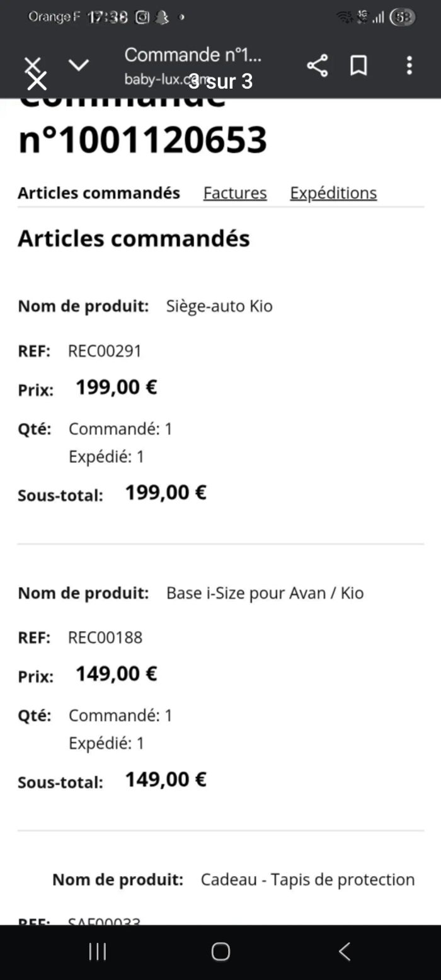This screenshot has height=980, width=441.
Task: Open the Expéditions tab
Action: click(x=333, y=193)
